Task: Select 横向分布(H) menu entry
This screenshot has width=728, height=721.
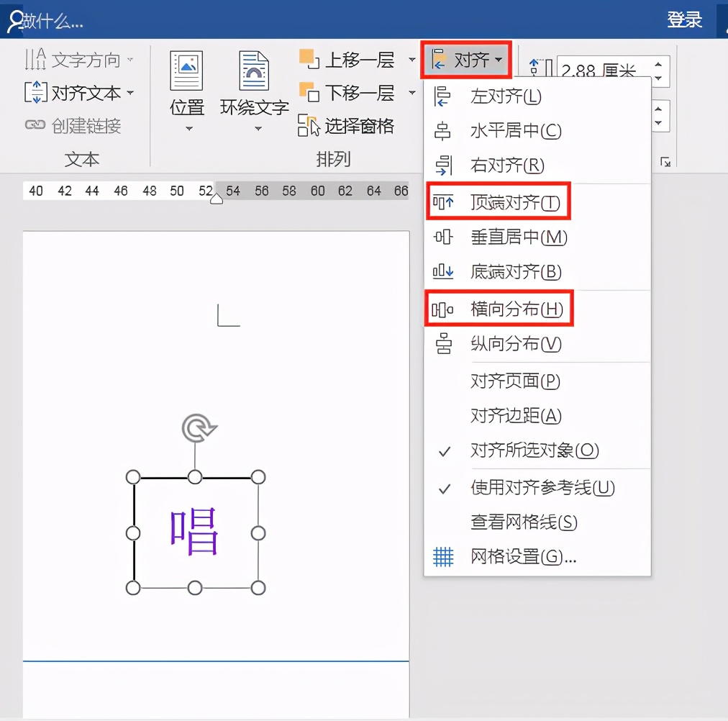Action: click(537, 309)
